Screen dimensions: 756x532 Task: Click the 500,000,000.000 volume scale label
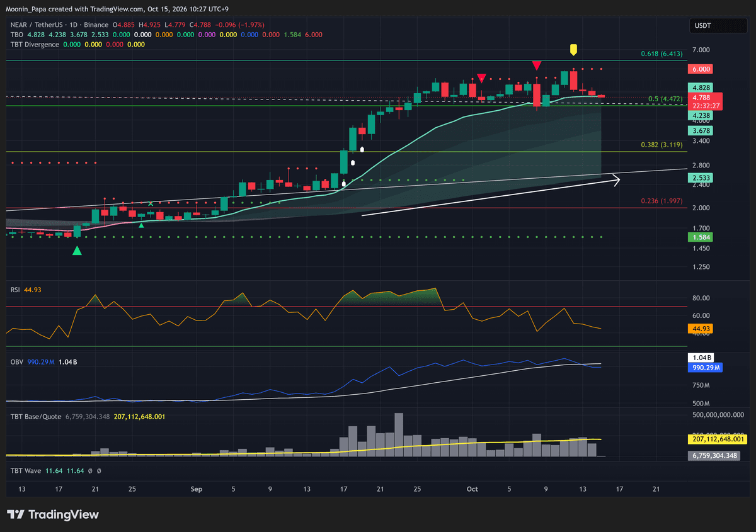point(719,414)
